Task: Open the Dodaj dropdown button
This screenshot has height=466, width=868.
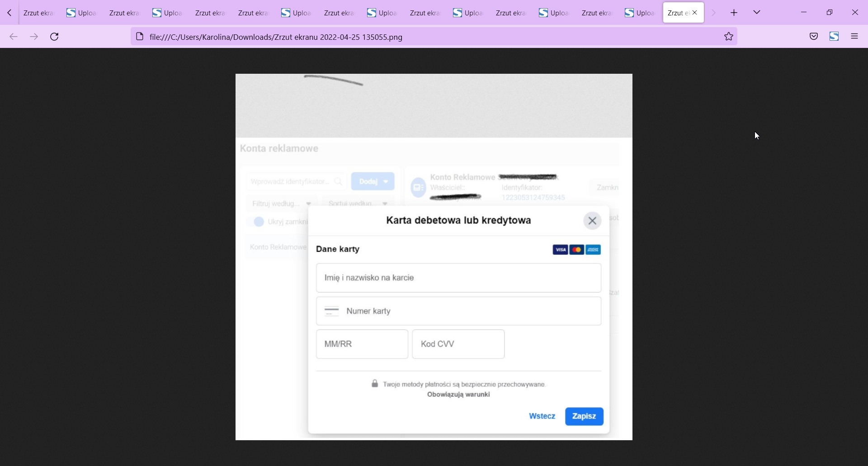Action: [373, 181]
